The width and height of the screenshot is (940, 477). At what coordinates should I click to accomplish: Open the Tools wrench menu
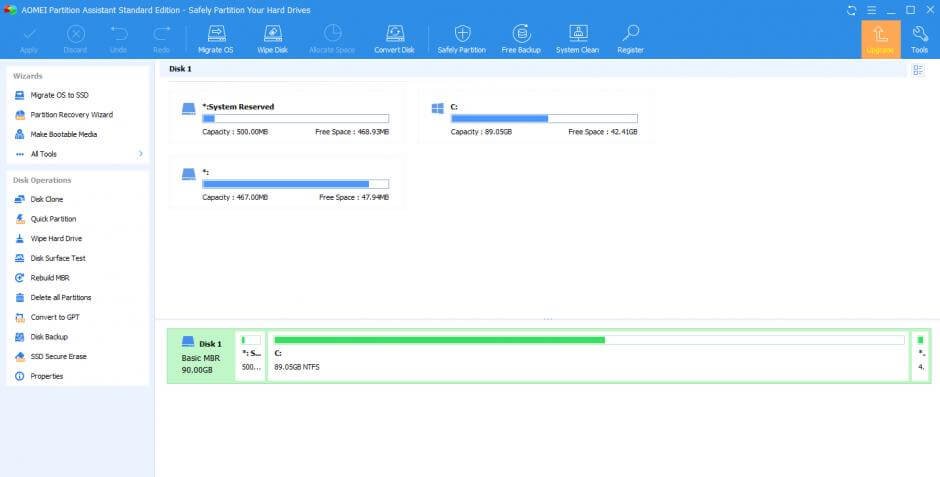[920, 40]
